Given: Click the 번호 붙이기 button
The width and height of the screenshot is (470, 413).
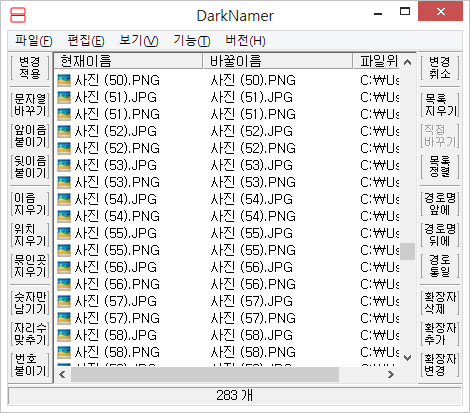Looking at the screenshot, I should pos(30,365).
